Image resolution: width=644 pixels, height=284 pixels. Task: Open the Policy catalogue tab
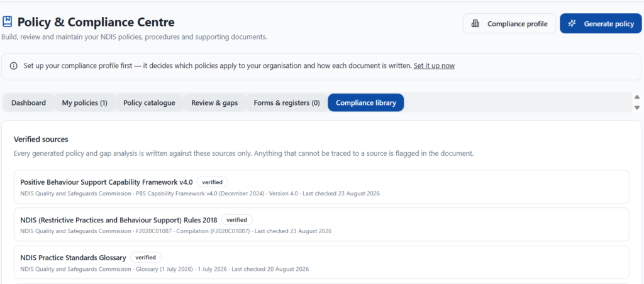(x=149, y=102)
